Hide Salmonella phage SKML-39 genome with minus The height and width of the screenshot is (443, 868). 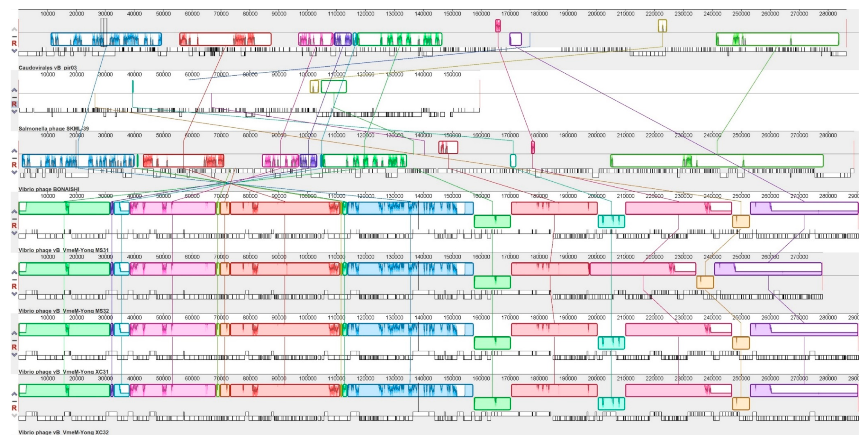click(14, 97)
